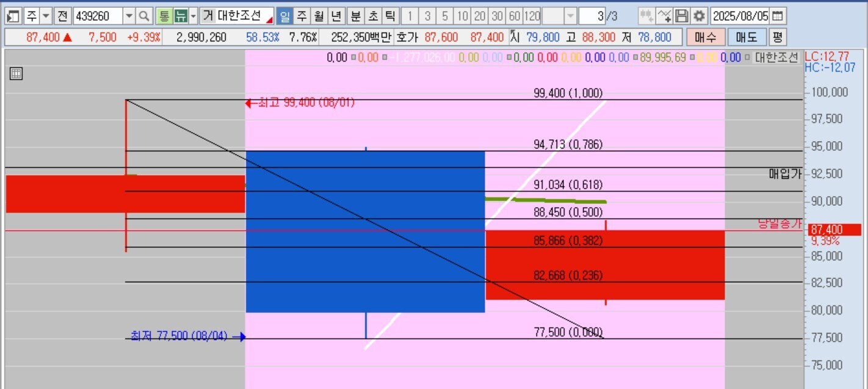Viewport: 868px width, 389px height.
Task: Open the calendar date picker icon
Action: (778, 16)
